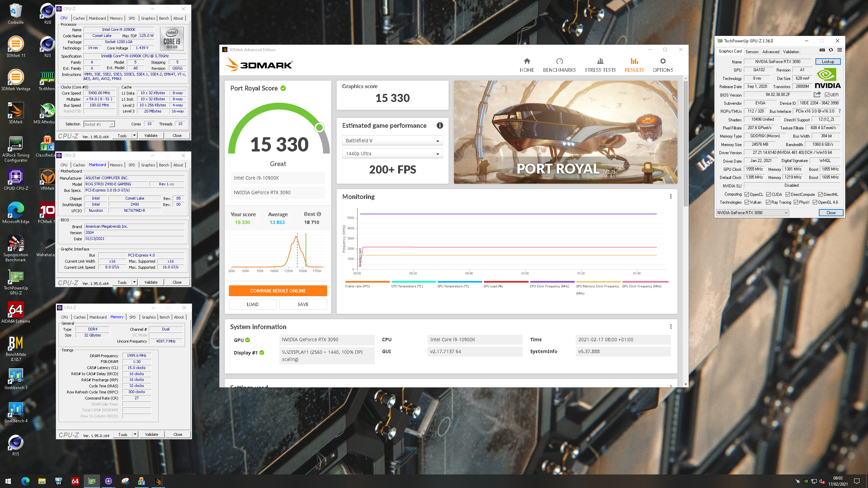
Task: Open the 3DMark HOME section
Action: coord(527,65)
